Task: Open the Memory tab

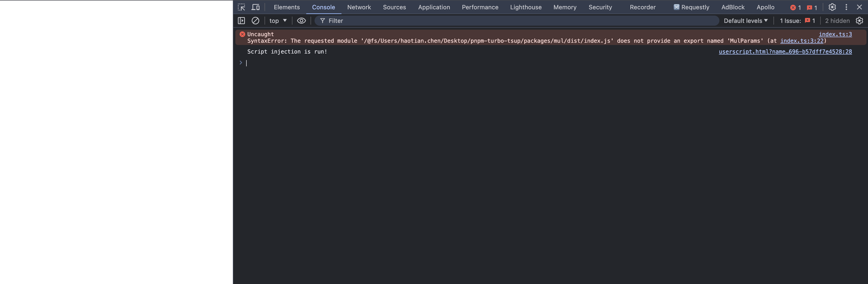Action: tap(565, 7)
